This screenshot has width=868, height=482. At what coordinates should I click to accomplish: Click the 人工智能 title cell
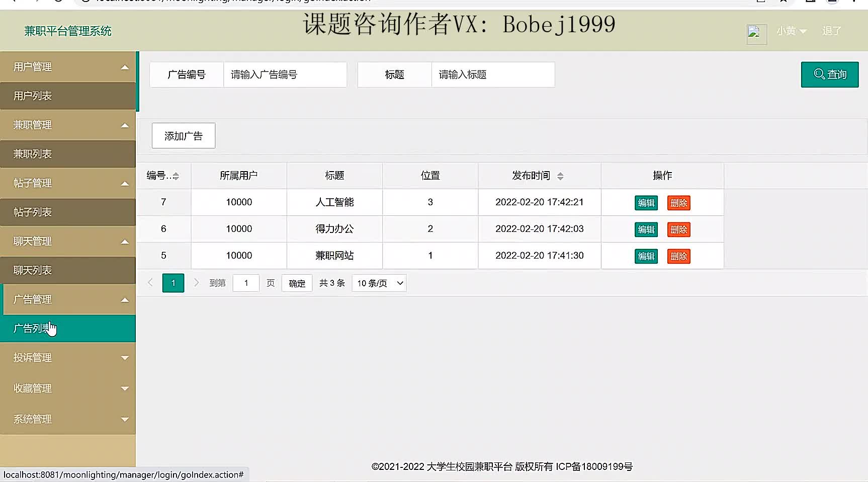tap(335, 202)
